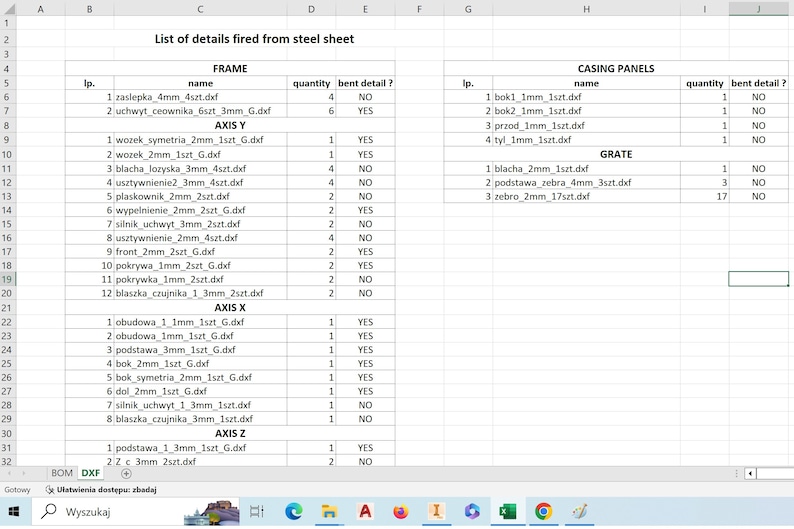Click the FRAME section header cell
The height and width of the screenshot is (529, 794).
(230, 68)
